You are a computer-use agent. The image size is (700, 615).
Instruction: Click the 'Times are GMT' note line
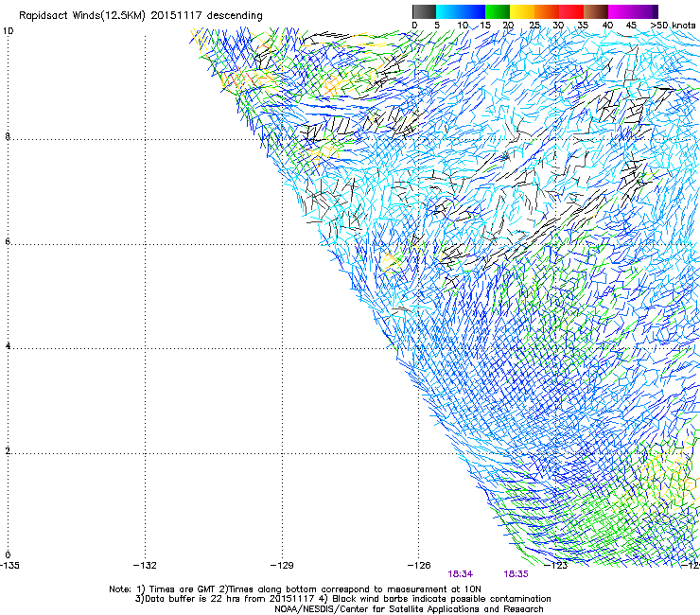(x=294, y=589)
